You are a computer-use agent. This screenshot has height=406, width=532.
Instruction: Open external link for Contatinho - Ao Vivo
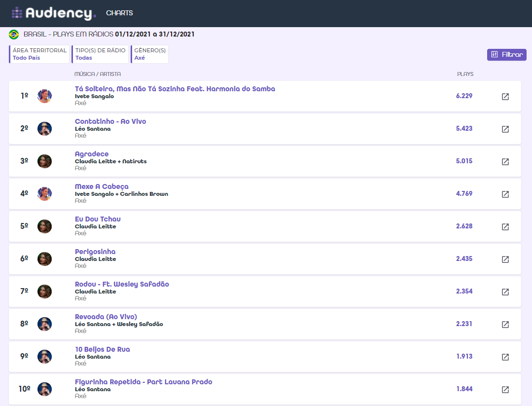(505, 129)
